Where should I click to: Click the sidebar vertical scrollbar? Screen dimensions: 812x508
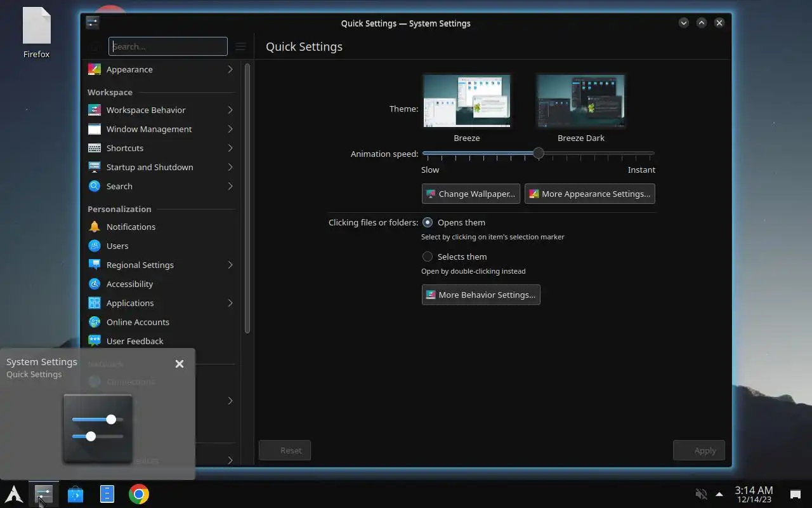[x=247, y=198]
